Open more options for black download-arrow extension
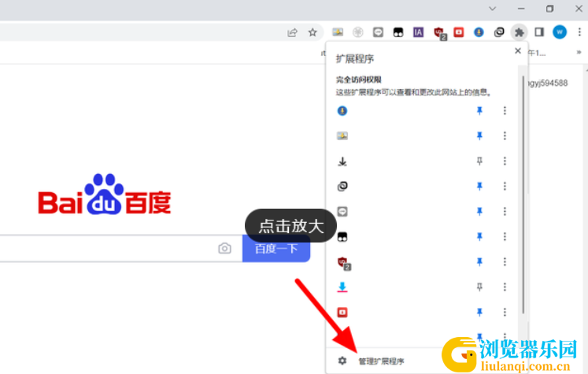Image resolution: width=588 pixels, height=374 pixels. pyautogui.click(x=505, y=161)
